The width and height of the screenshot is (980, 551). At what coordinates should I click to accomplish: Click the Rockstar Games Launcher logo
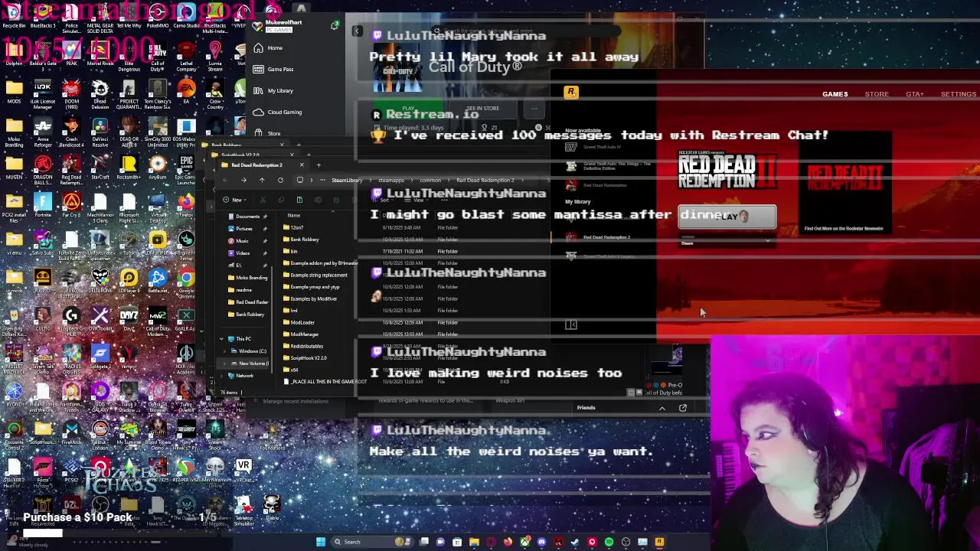coord(570,93)
